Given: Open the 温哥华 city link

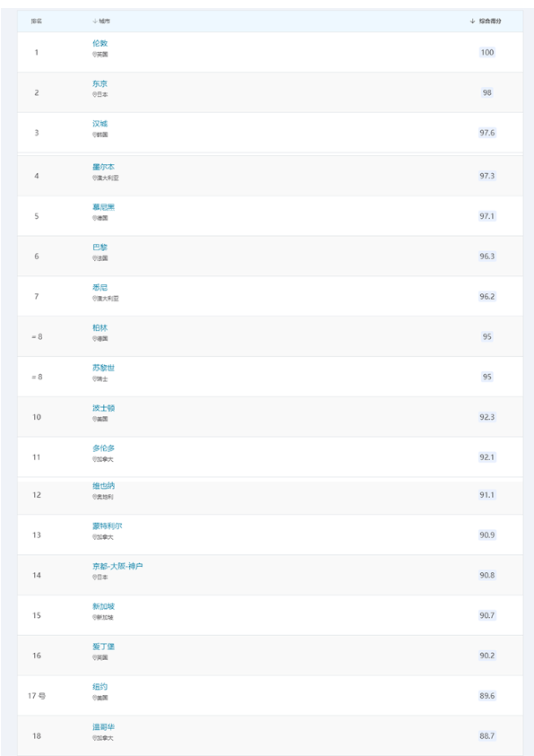Looking at the screenshot, I should pos(104,727).
